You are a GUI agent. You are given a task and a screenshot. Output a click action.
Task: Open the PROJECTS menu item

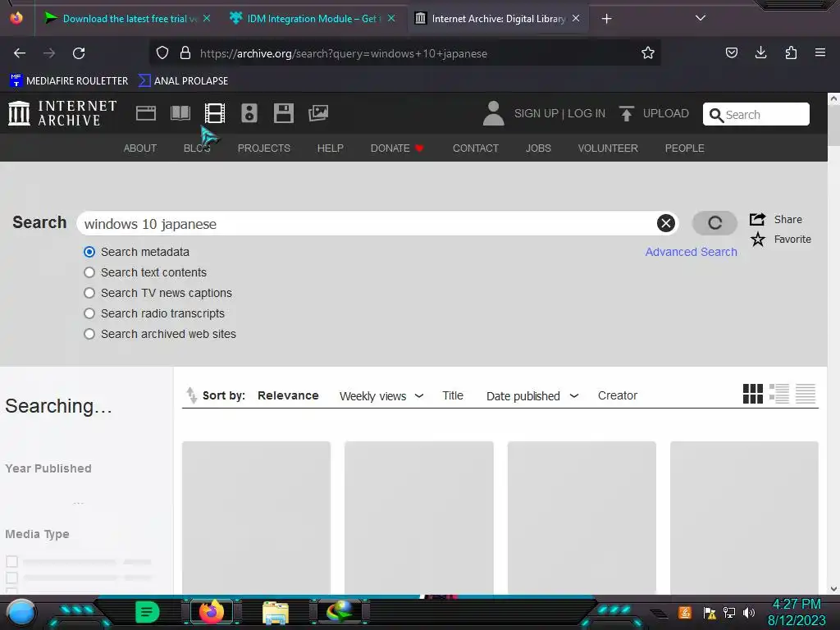pyautogui.click(x=264, y=148)
